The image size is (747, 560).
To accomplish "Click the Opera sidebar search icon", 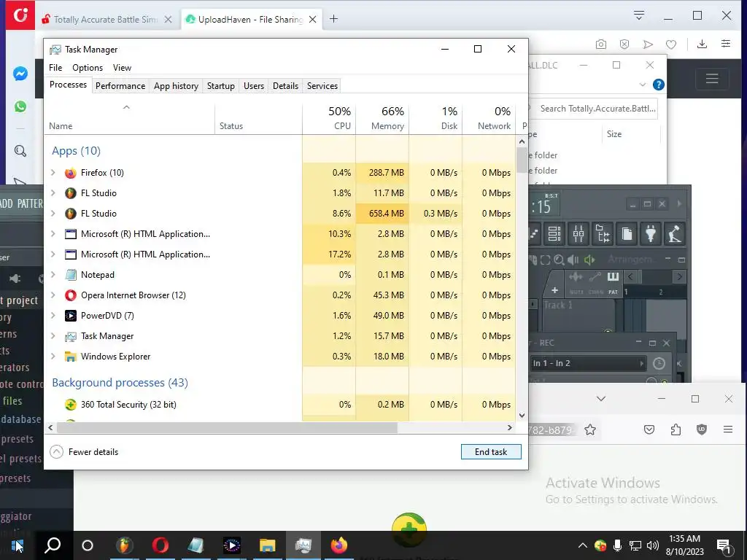I will pos(20,151).
